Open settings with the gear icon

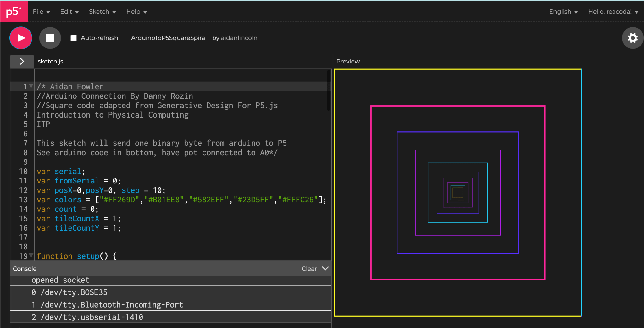(632, 38)
